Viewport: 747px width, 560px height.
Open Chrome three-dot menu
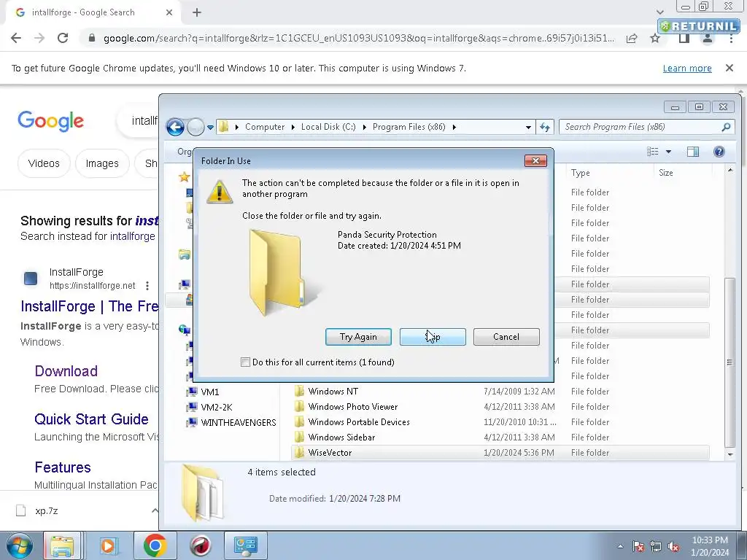point(731,39)
